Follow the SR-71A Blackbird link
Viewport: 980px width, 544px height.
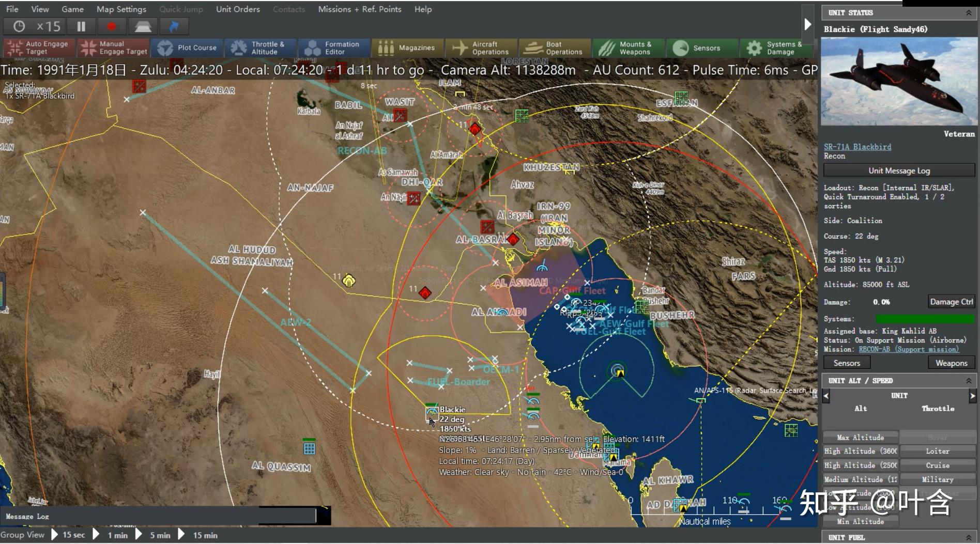click(x=857, y=147)
